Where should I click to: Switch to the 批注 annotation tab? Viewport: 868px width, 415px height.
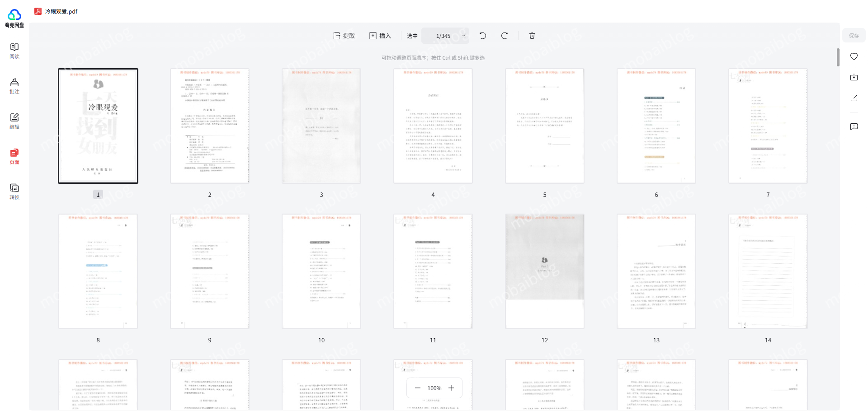(x=14, y=86)
